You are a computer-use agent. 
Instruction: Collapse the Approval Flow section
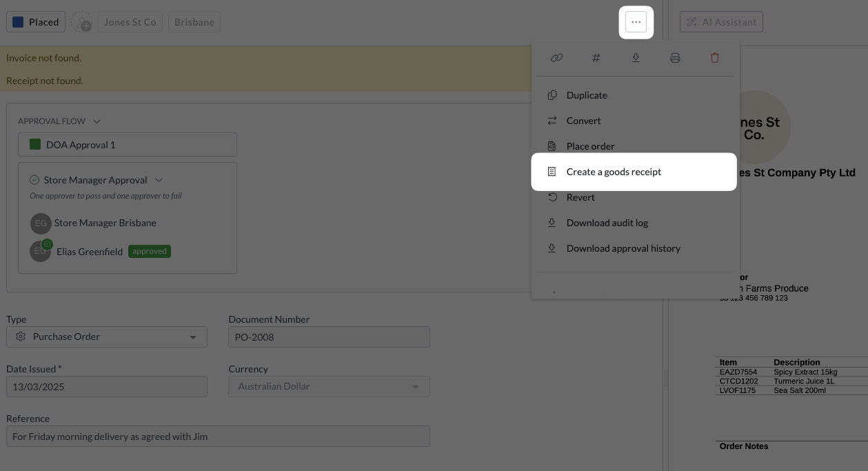[97, 121]
